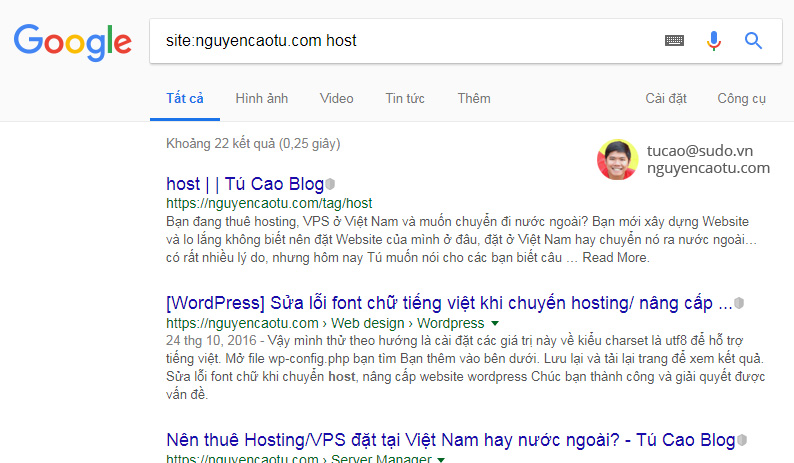The image size is (794, 463).
Task: Click 'nguyencaotu.com' text beside avatar
Action: click(x=708, y=168)
